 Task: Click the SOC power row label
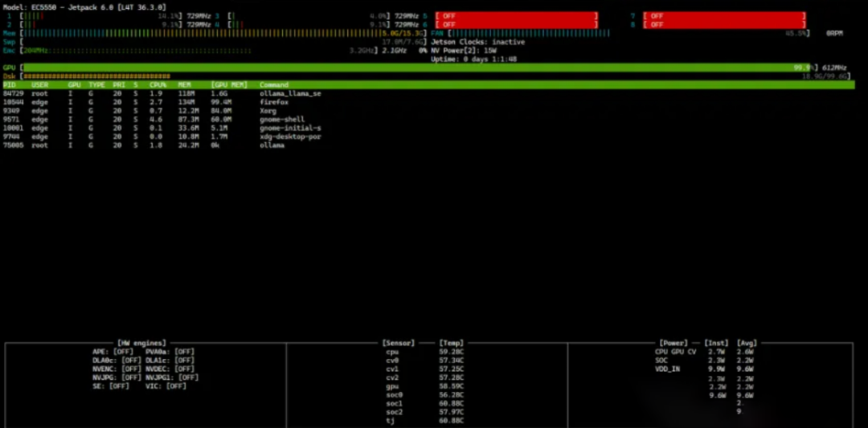click(661, 361)
